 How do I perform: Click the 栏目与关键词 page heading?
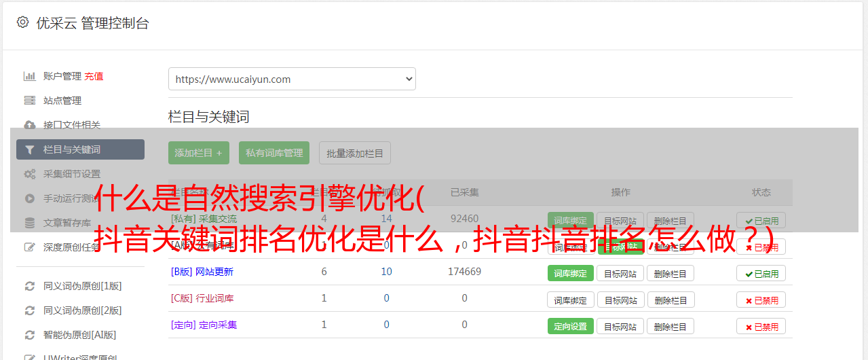(x=209, y=117)
